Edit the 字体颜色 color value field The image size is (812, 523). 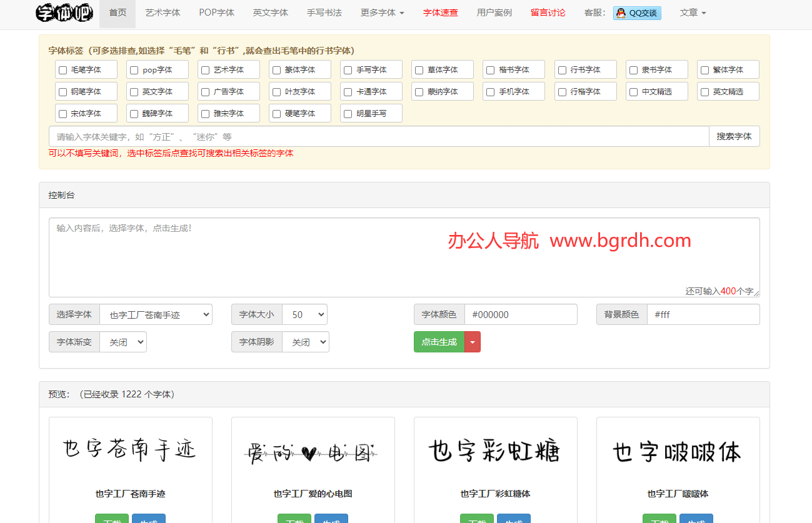click(521, 314)
